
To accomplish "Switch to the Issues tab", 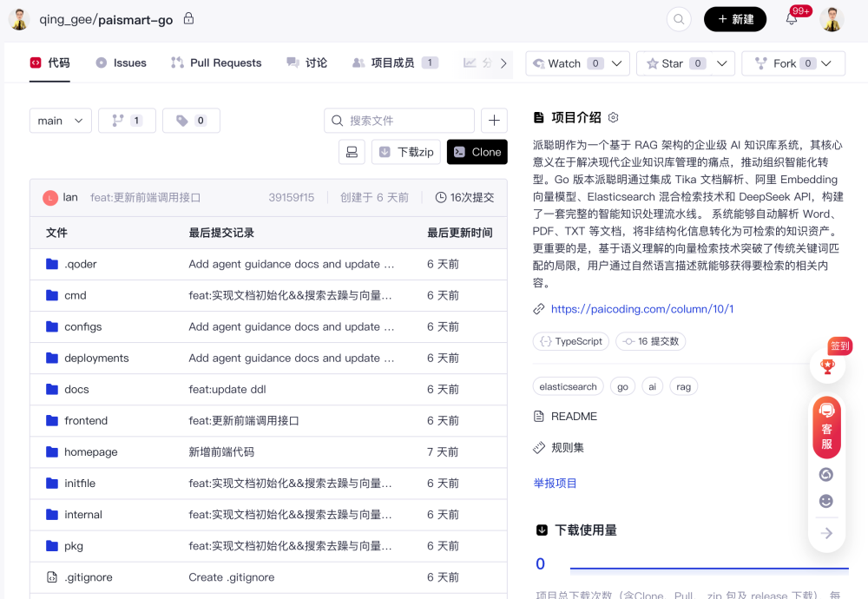I will (x=121, y=63).
